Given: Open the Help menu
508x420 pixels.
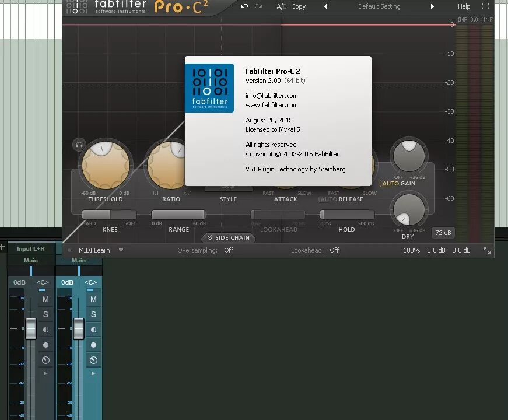Looking at the screenshot, I should 464,6.
